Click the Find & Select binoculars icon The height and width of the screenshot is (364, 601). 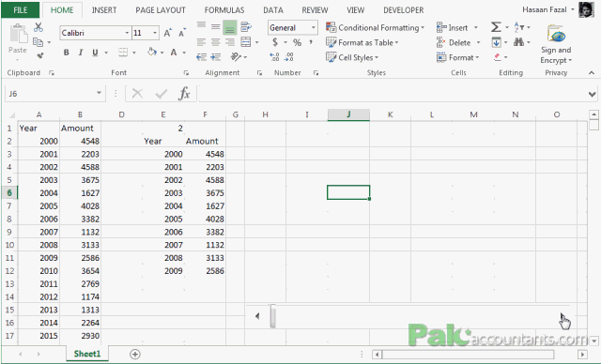(518, 42)
